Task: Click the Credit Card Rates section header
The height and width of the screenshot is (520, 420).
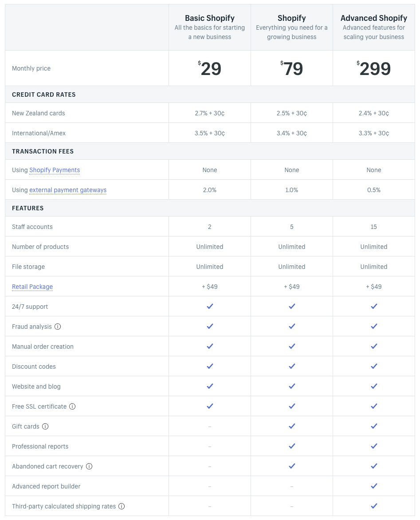Action: click(44, 95)
